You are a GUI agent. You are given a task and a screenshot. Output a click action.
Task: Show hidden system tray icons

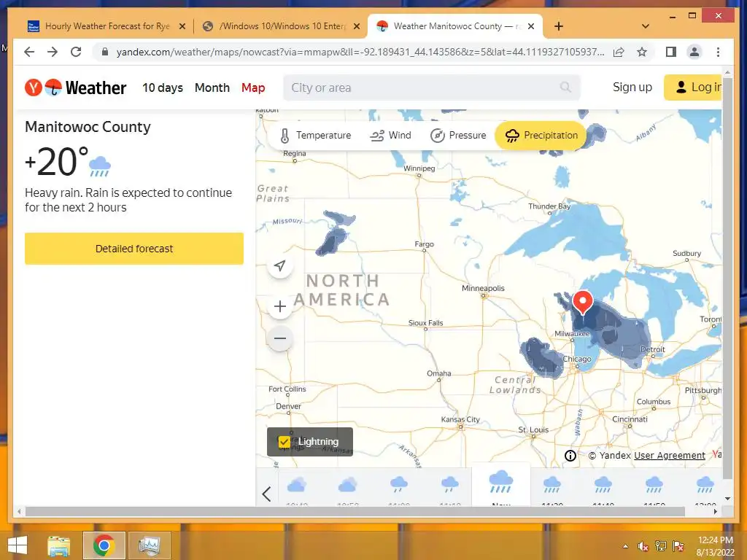coord(625,547)
